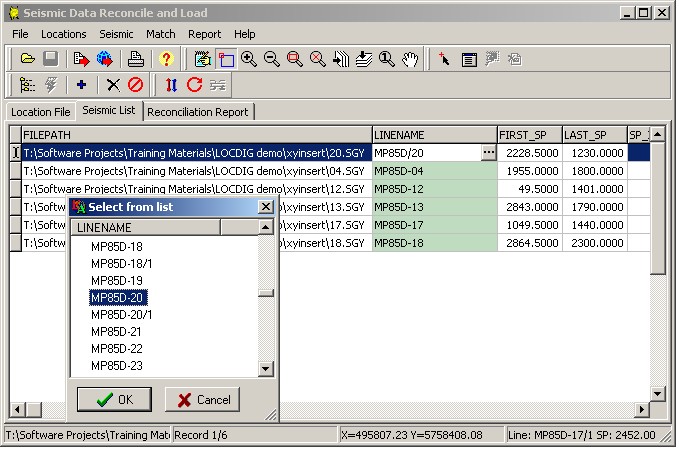Viewport: 679px width, 449px height.
Task: Click the red circular refresh icon
Action: [194, 86]
